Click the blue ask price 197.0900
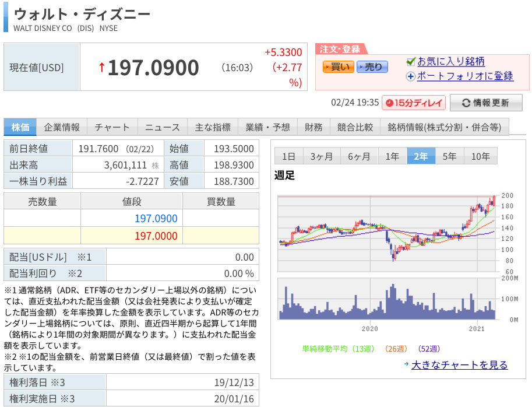This screenshot has width=532, height=407. coord(156,218)
